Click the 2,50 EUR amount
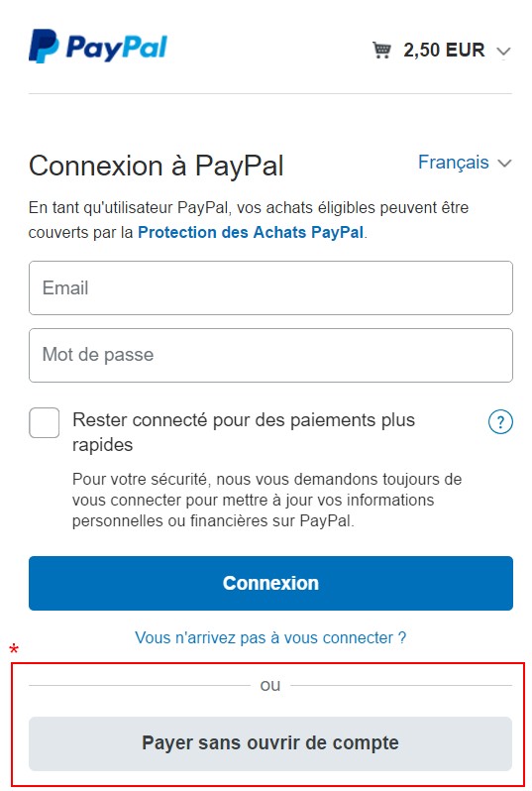 [444, 50]
